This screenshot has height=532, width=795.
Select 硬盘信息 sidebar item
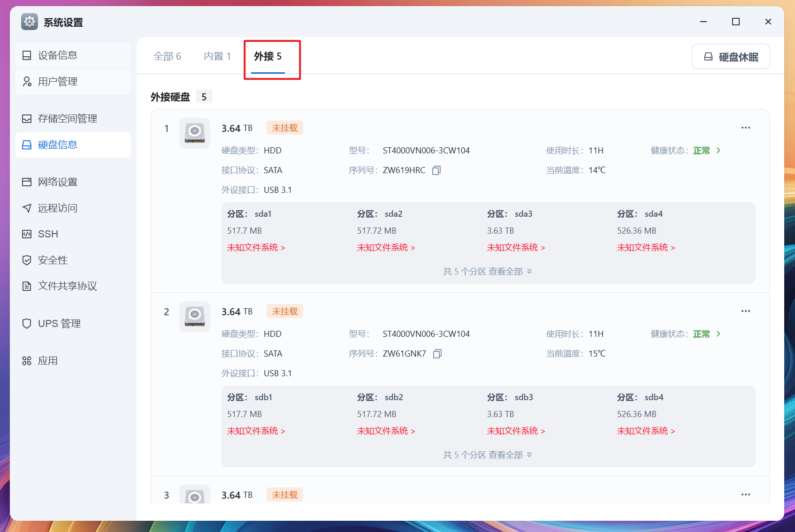tap(73, 145)
